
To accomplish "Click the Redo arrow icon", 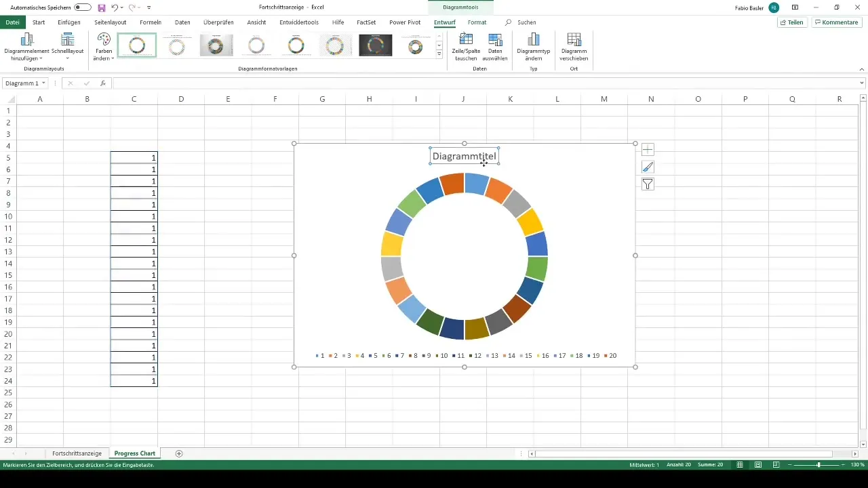I will point(132,7).
